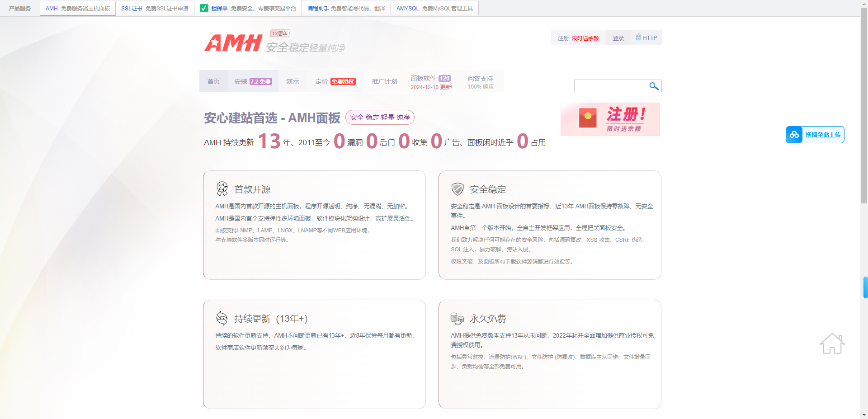Click the 安心建站首选 - AMH面板 headline
The height and width of the screenshot is (419, 868).
point(272,118)
